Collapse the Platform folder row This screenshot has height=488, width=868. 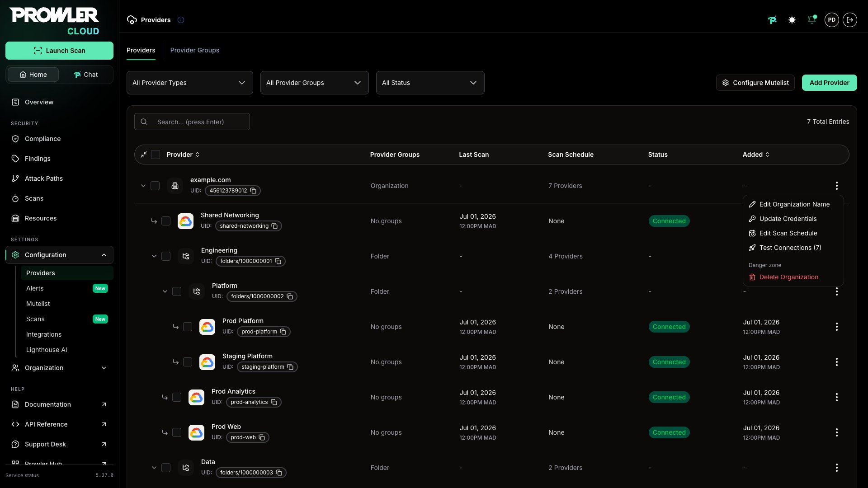pyautogui.click(x=165, y=291)
